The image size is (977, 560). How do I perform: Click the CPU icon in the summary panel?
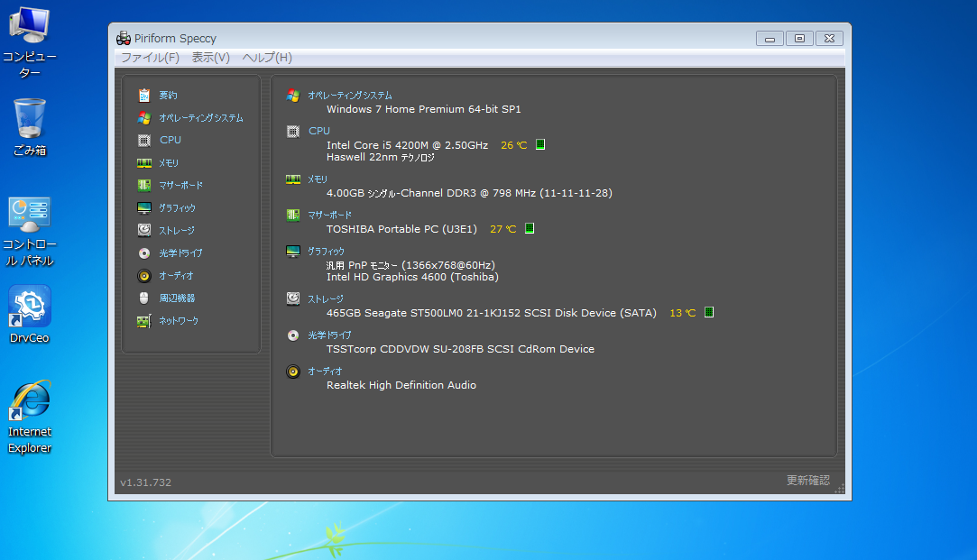tap(293, 131)
